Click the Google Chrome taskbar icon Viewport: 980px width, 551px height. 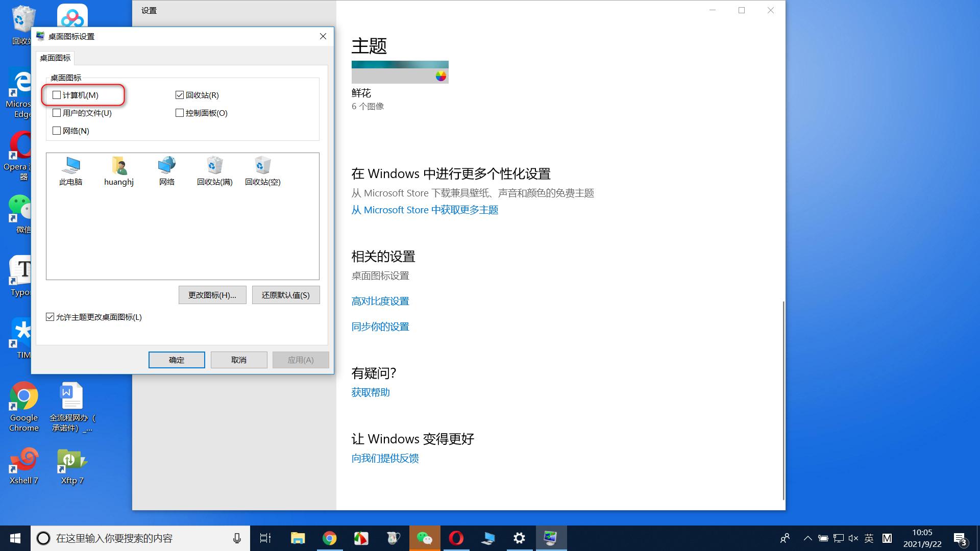point(329,538)
